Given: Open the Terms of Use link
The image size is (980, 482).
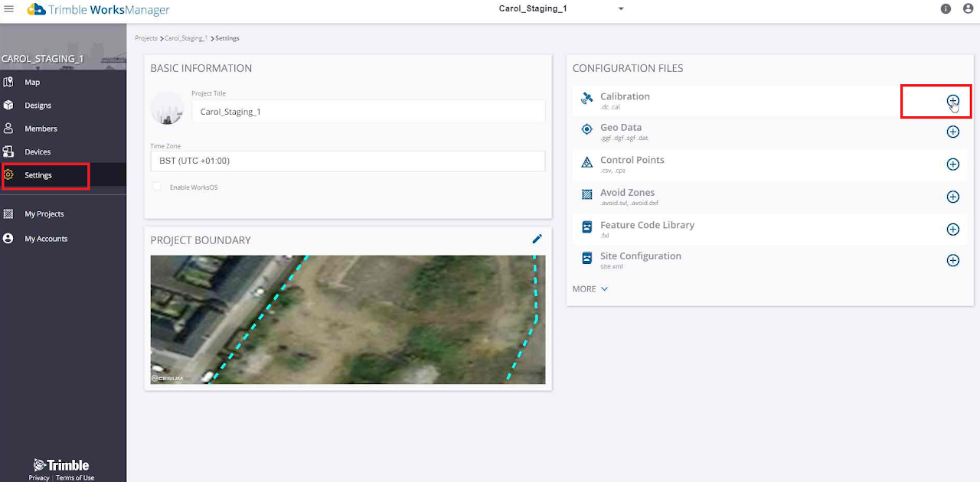Looking at the screenshot, I should pyautogui.click(x=75, y=477).
